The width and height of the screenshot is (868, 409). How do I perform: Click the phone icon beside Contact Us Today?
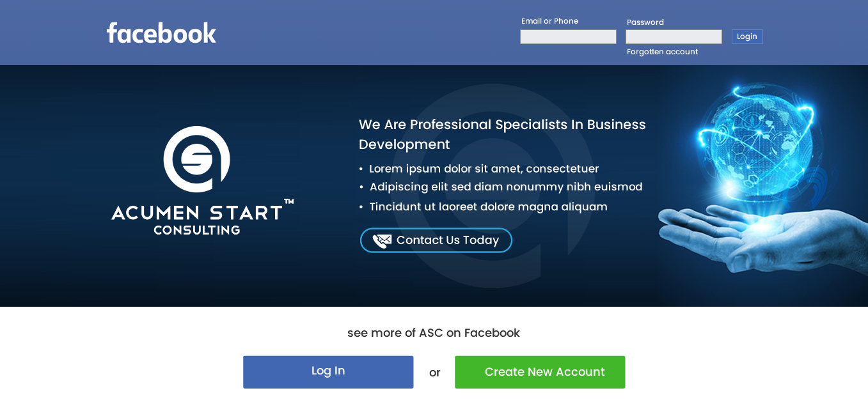pyautogui.click(x=382, y=241)
